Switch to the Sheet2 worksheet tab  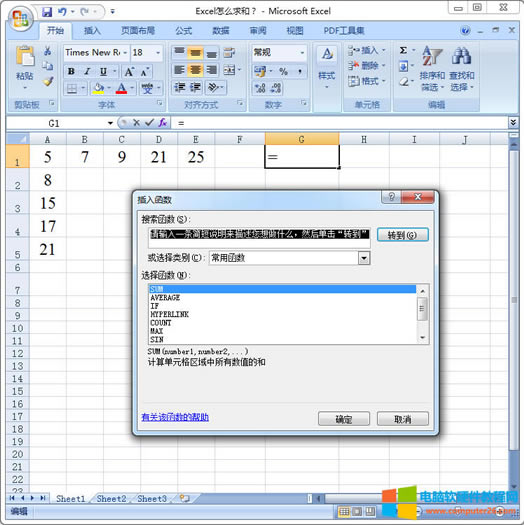coord(111,499)
